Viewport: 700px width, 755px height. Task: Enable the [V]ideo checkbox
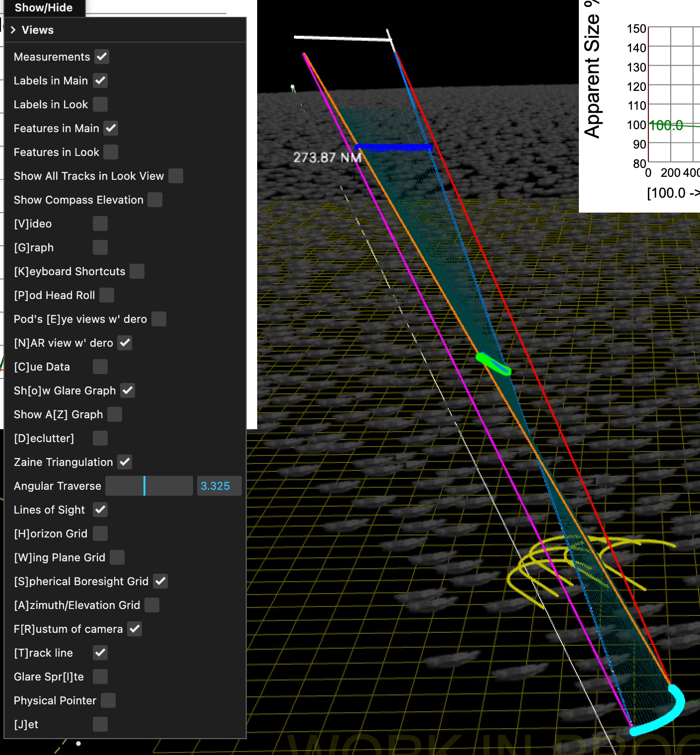pyautogui.click(x=100, y=224)
